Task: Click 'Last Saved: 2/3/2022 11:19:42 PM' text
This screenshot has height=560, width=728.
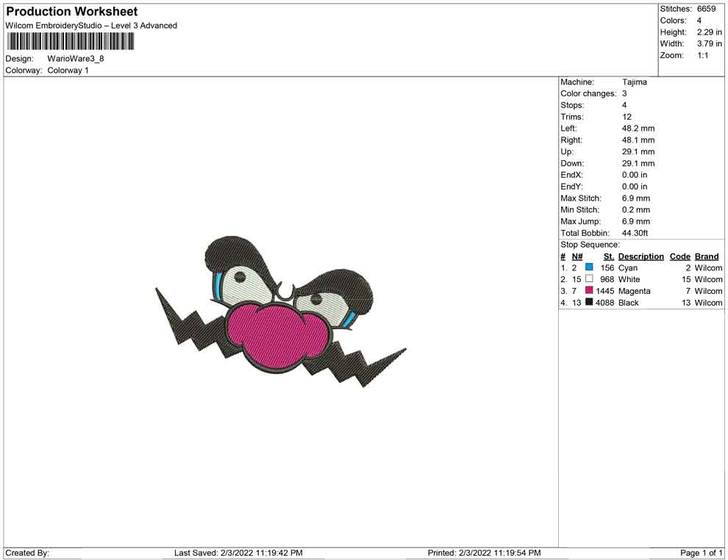Action: [x=238, y=553]
